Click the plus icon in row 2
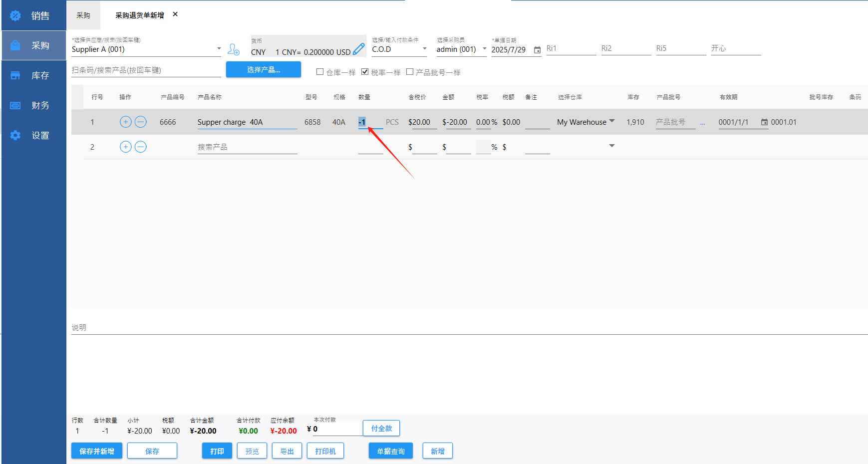This screenshot has height=464, width=868. pos(126,147)
